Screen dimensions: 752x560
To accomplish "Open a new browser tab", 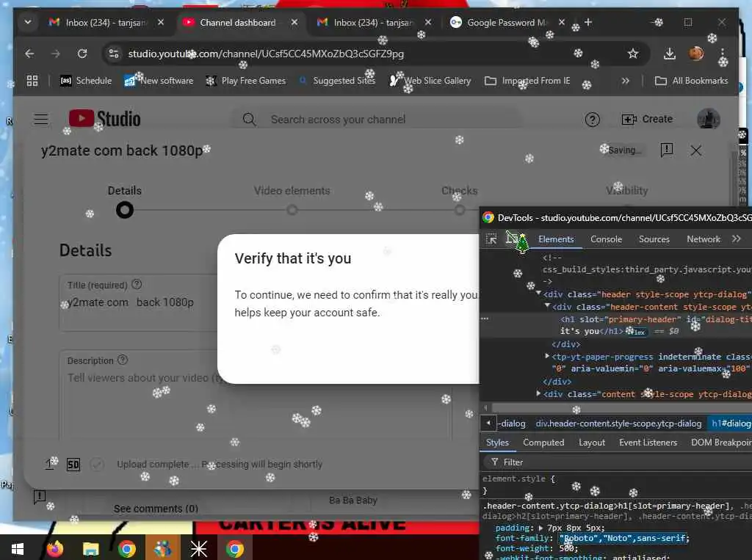I will click(588, 22).
